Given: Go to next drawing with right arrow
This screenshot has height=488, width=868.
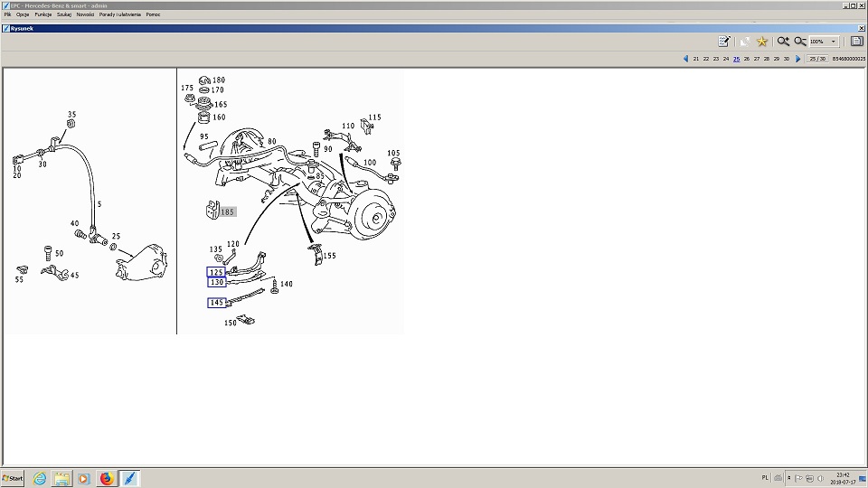Looking at the screenshot, I should coord(797,59).
